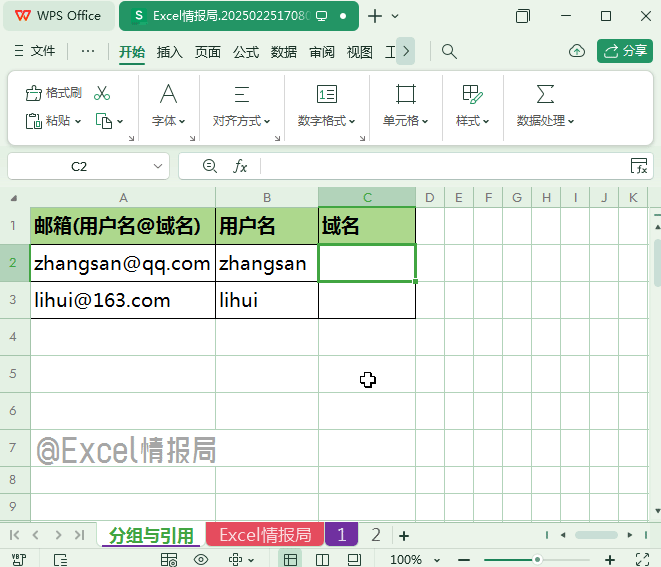Select the Insert (插入) ribbon tab
The height and width of the screenshot is (567, 661).
[170, 52]
